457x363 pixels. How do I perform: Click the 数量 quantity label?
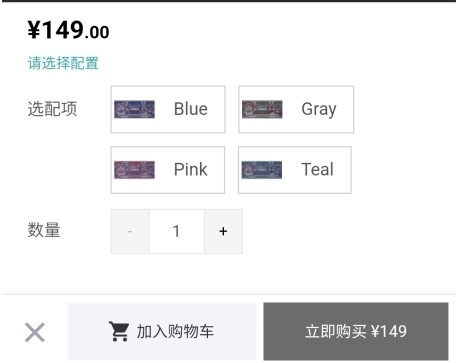(44, 230)
